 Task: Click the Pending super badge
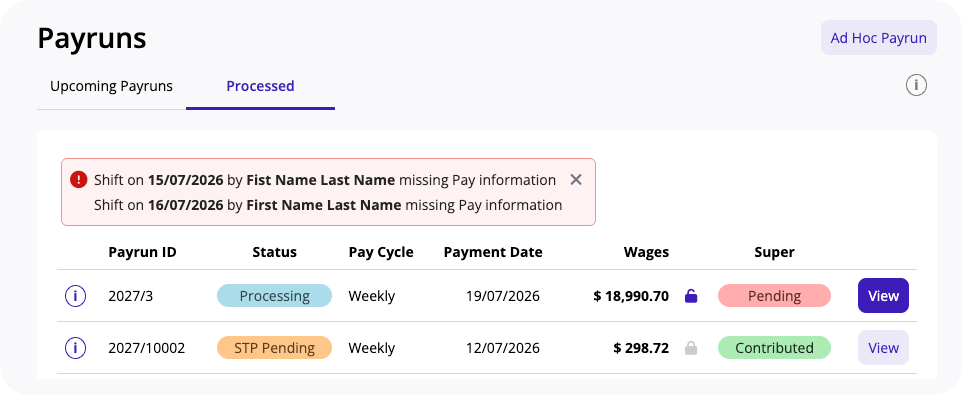coord(774,296)
